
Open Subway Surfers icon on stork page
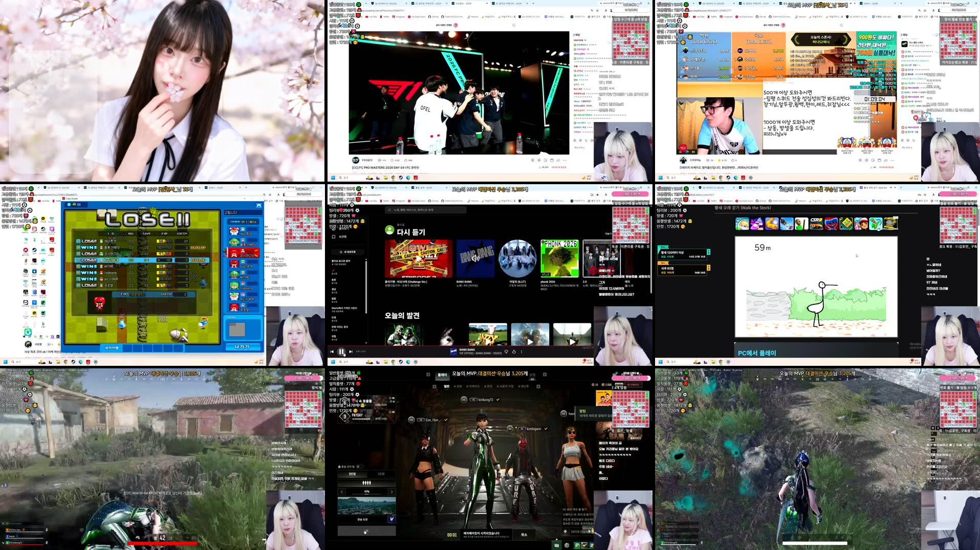861,224
